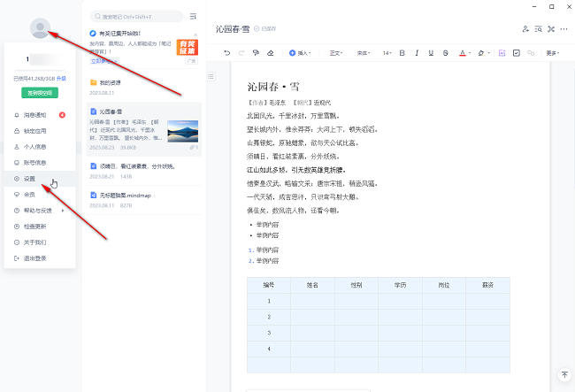575x392 pixels.
Task: Open the note list sort options icon
Action: [x=193, y=16]
